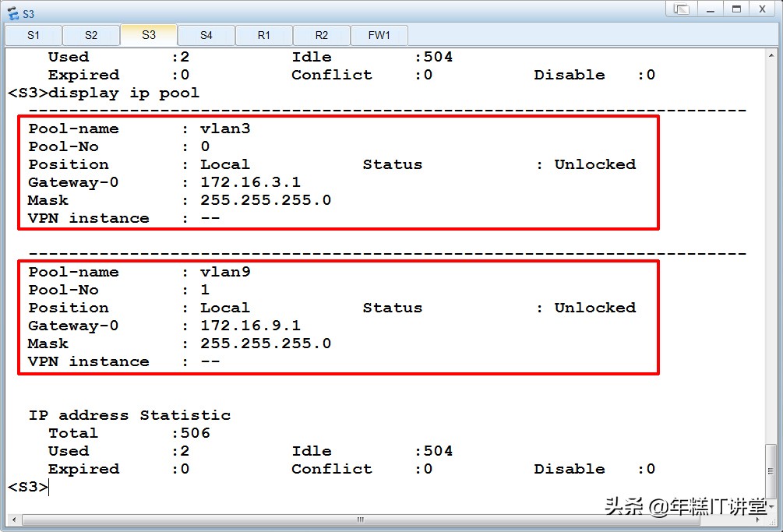Click the pool name 'vlan9'
Viewport: 783px width, 532px height.
(225, 272)
